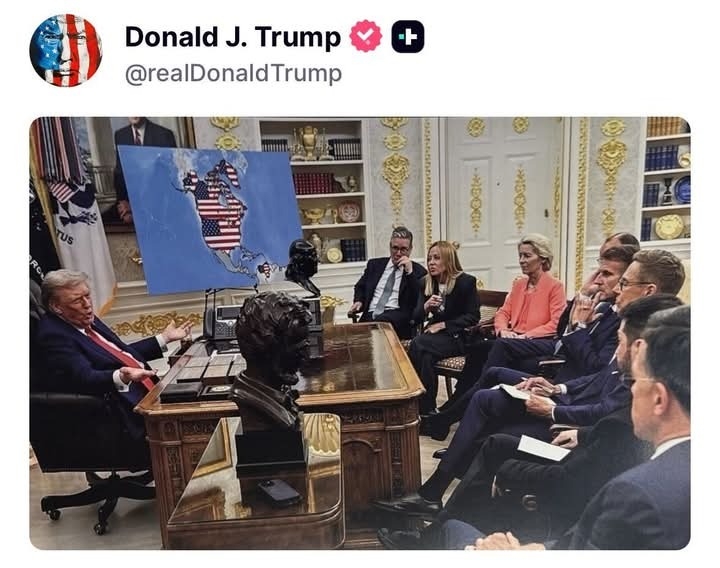Open the @realDonaldTrump handle link
The image size is (720, 568).
pos(233,73)
